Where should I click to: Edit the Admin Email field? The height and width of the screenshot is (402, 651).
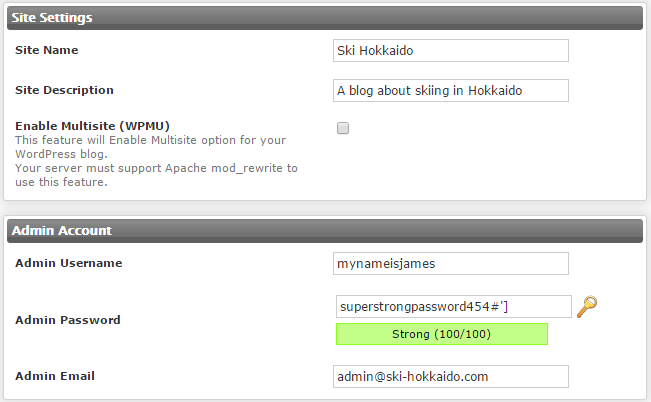[450, 376]
